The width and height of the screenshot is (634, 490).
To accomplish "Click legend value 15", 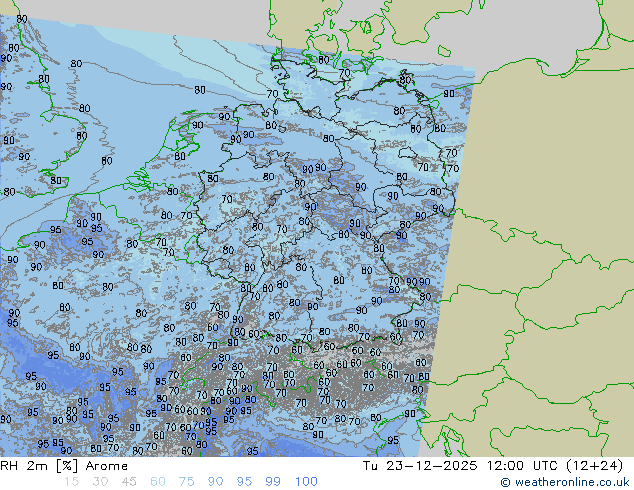I will pos(71,482).
